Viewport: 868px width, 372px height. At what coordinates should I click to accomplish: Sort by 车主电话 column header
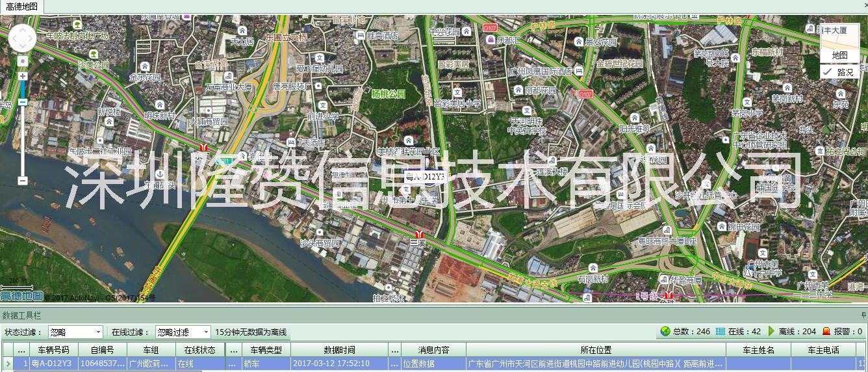point(823,350)
